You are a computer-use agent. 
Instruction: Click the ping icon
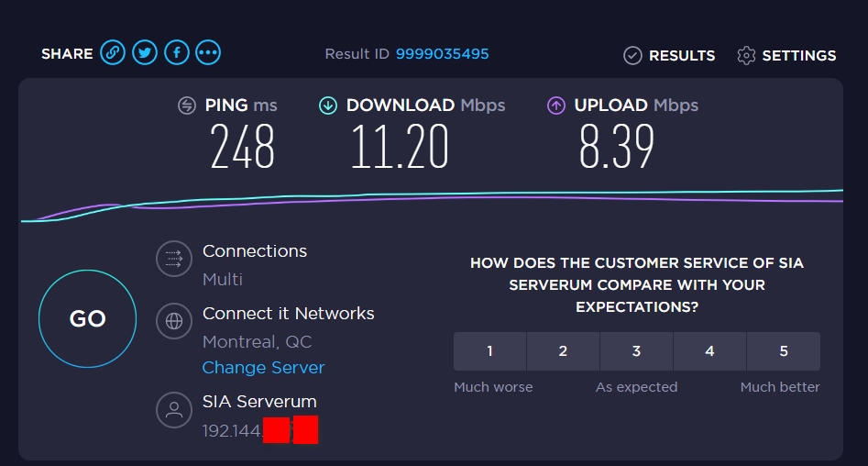[x=187, y=105]
